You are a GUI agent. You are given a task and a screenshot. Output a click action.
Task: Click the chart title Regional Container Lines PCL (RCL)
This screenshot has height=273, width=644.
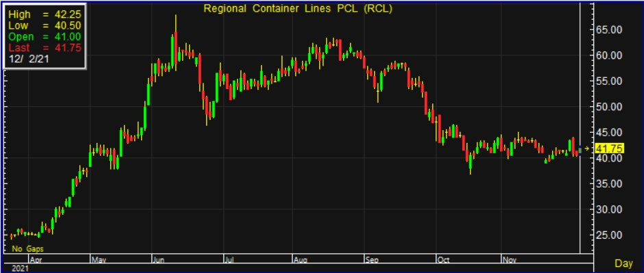298,9
